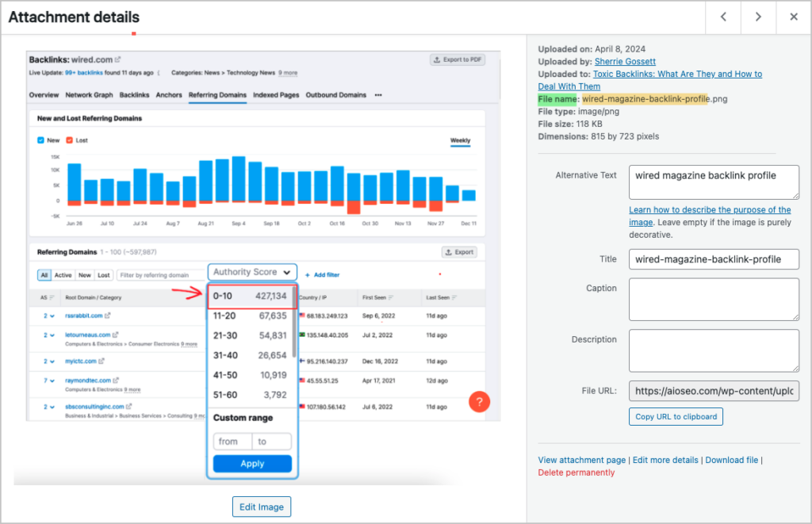
Task: Click the file name wired-magazine-backlink-profile text
Action: 645,99
